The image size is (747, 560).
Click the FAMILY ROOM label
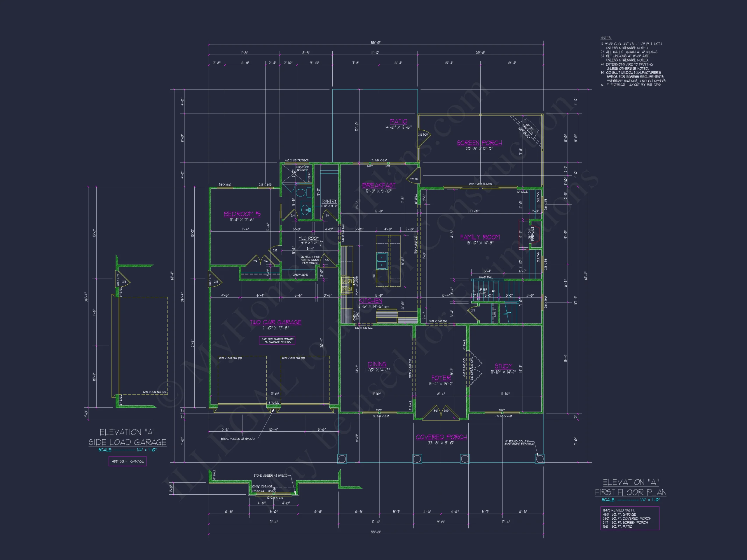(480, 237)
